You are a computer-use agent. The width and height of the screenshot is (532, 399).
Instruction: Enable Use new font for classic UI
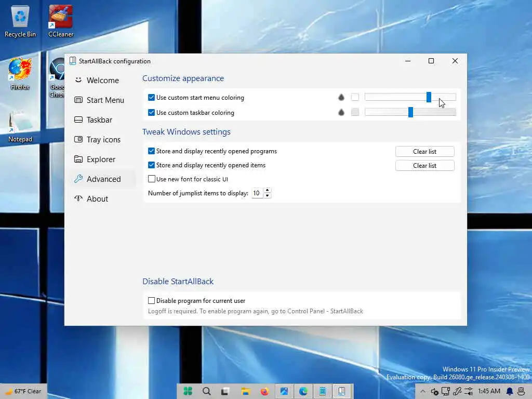[151, 179]
